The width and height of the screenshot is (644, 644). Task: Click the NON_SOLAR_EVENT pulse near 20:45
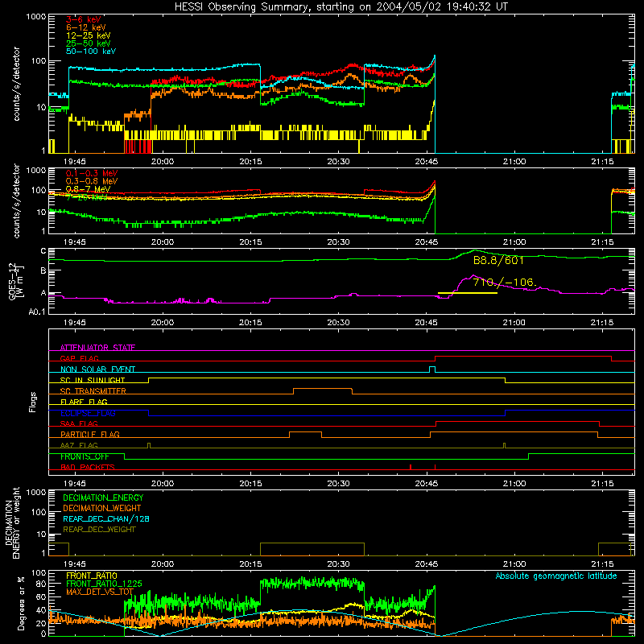click(432, 369)
